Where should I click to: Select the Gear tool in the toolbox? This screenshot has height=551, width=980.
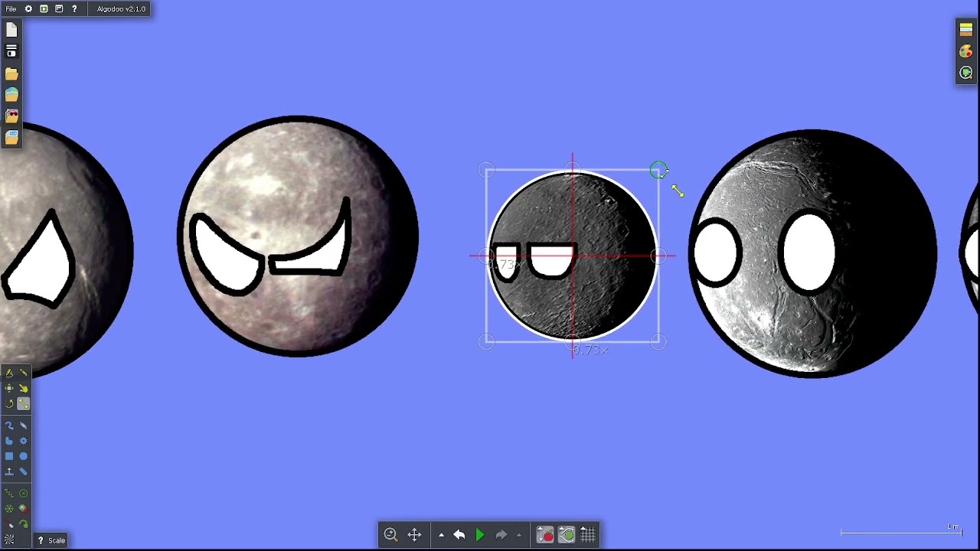(x=24, y=441)
